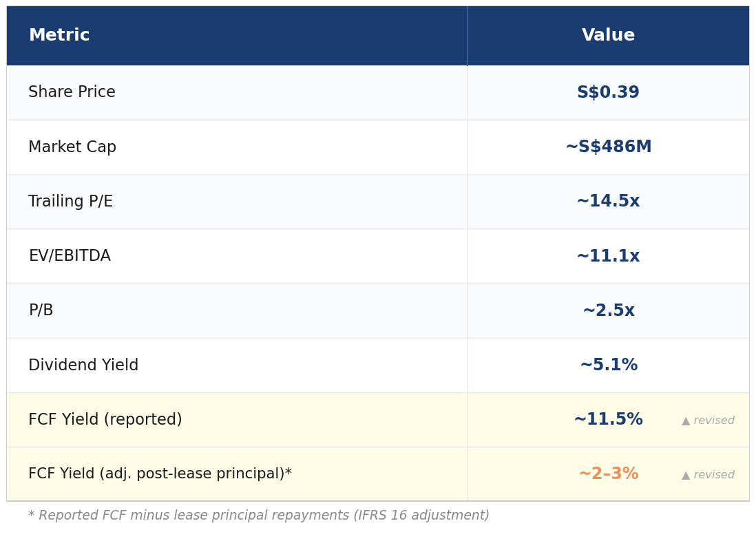Click the Share Price row label
Screen dimensions: 756x552
[72, 92]
